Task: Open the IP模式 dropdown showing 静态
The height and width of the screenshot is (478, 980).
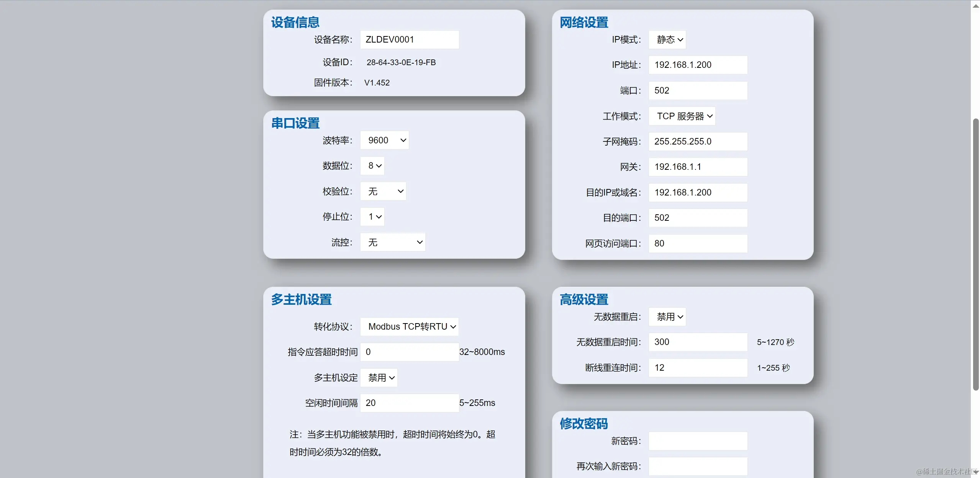Action: coord(667,39)
